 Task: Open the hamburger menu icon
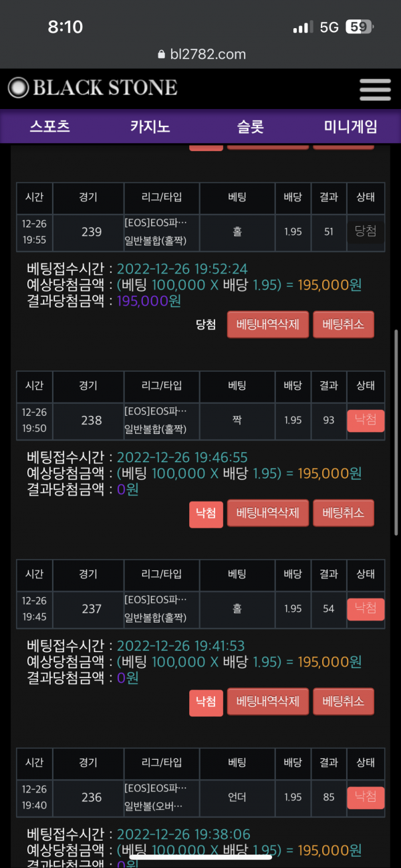pos(374,90)
